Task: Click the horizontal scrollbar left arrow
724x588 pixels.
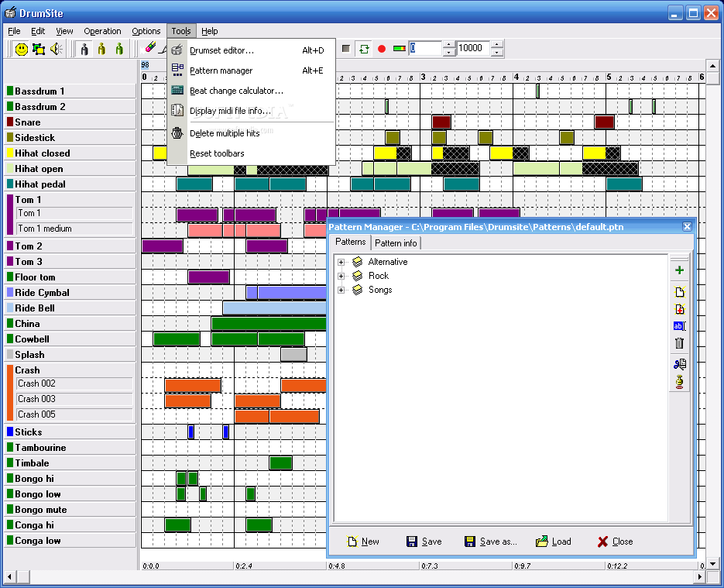Action: 10,576
